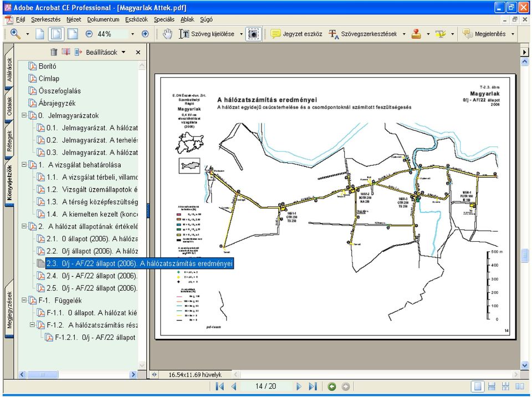Collapse the 2. A hálózat állapotának node
This screenshot has height=397, width=532.
coord(24,226)
